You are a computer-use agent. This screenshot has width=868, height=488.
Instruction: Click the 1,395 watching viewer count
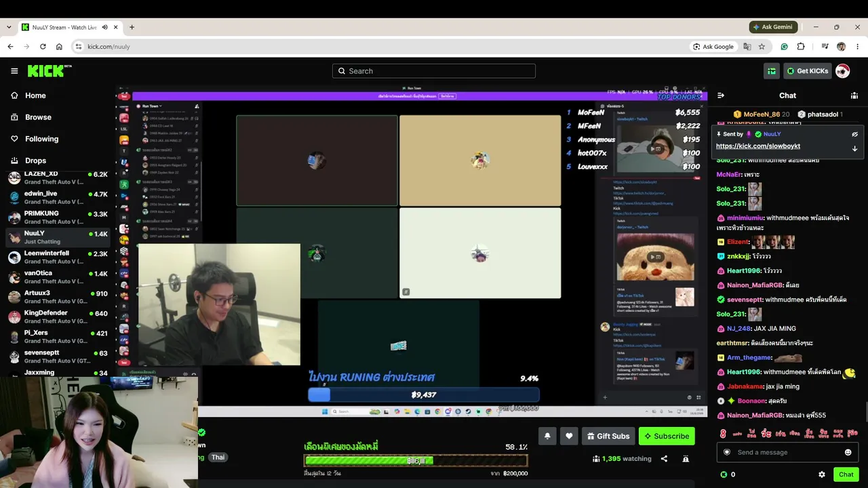[622, 459]
